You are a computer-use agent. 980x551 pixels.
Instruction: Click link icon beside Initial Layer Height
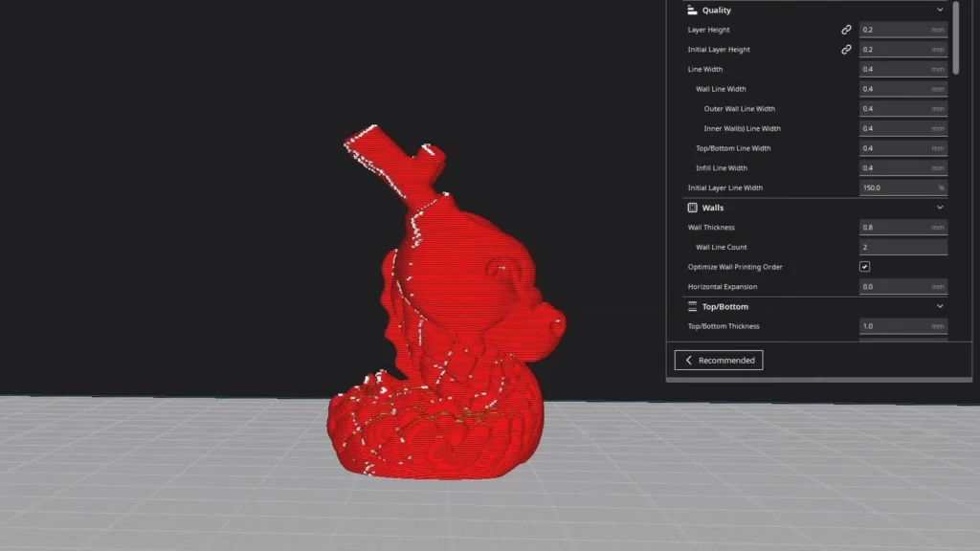tap(846, 50)
